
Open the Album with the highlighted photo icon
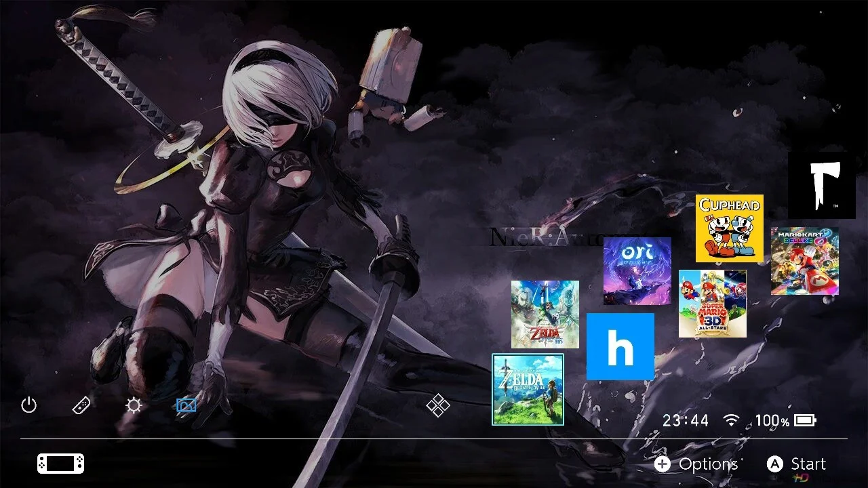186,405
